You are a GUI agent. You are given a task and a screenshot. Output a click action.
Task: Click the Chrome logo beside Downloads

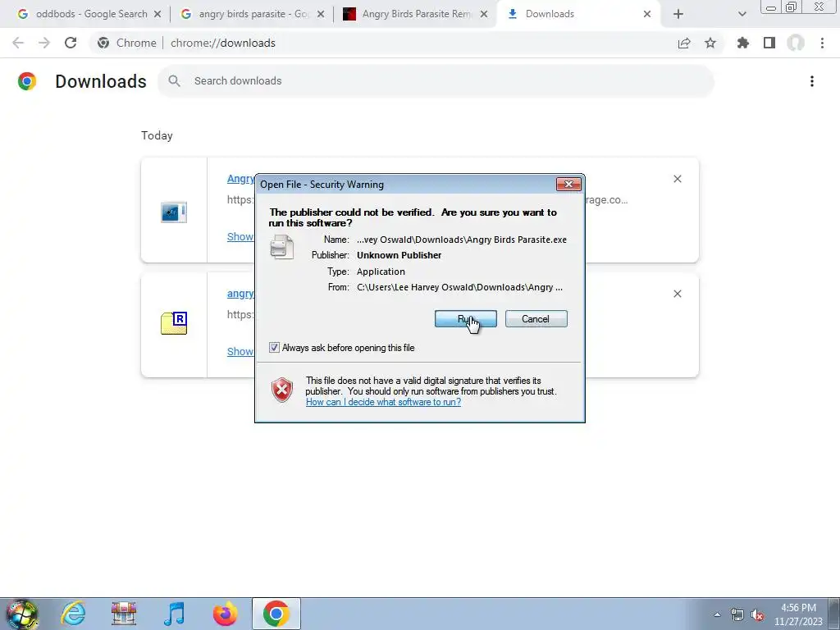[x=27, y=81]
